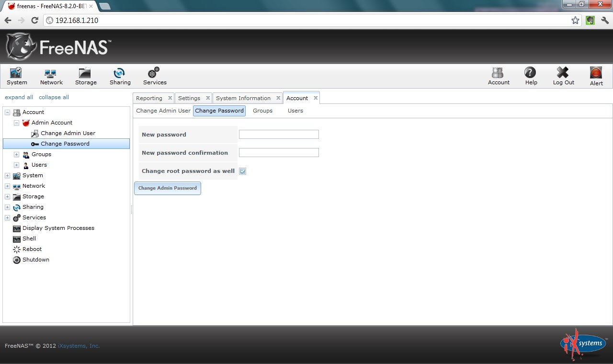
Task: Click the browser Back arrow
Action: (8, 21)
